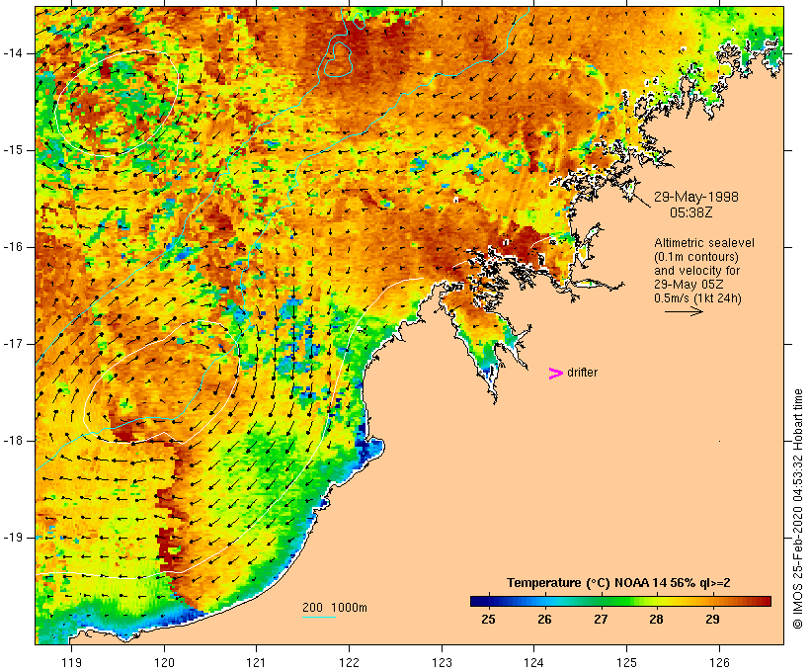
Task: Click the '0.5m/s (1kt 24h)' text
Action: click(x=697, y=298)
